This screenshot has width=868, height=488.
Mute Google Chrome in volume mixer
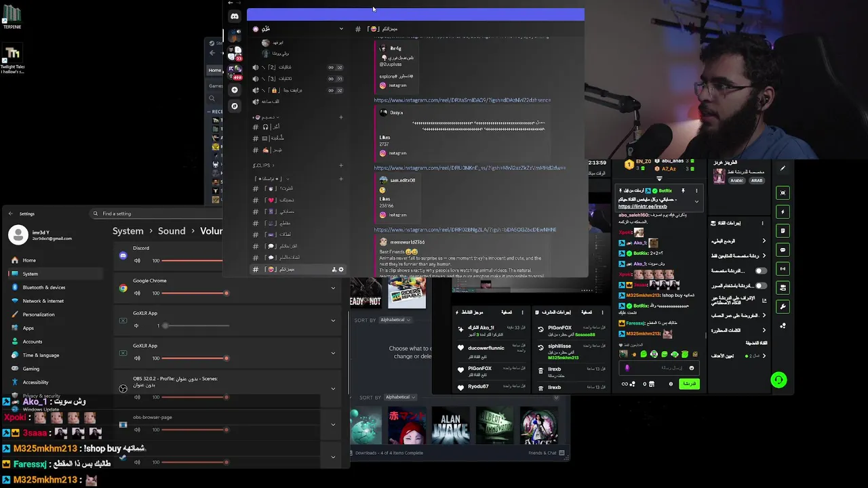click(137, 293)
